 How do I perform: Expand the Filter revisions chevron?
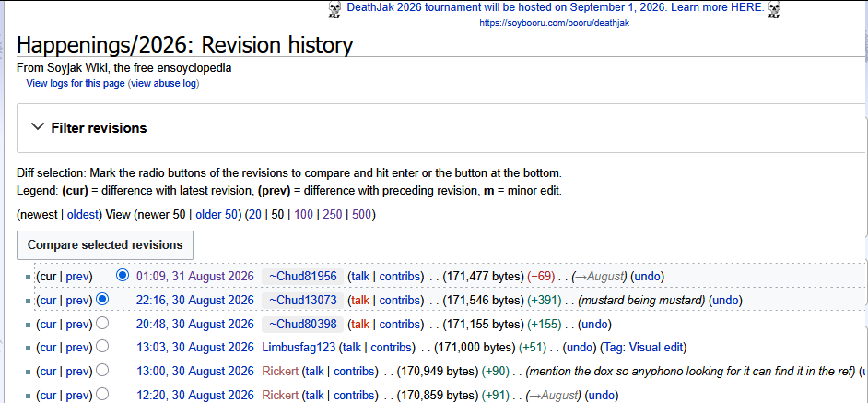point(38,127)
